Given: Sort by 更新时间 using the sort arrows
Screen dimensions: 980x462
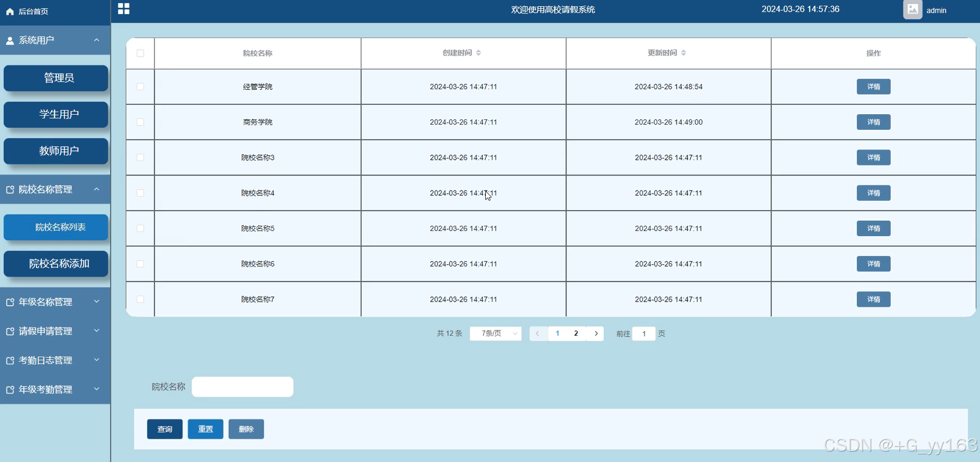Looking at the screenshot, I should click(x=683, y=53).
